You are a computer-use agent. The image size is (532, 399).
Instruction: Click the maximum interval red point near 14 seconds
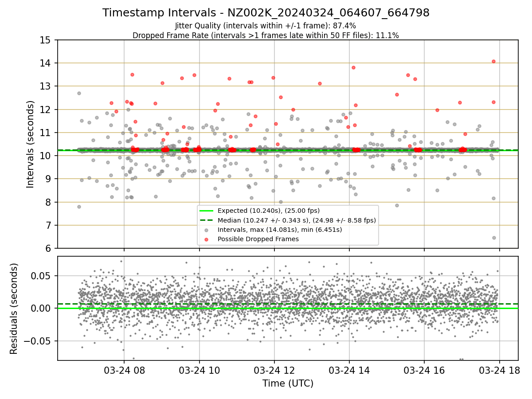(493, 61)
